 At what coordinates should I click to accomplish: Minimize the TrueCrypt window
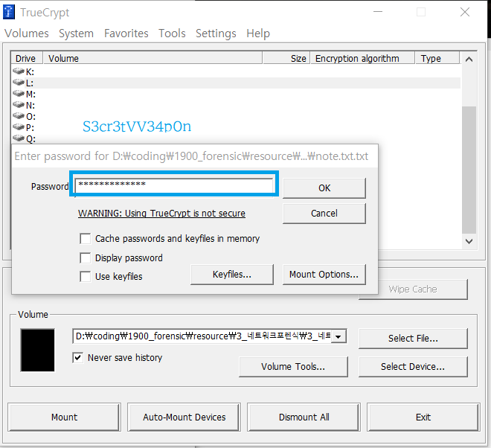coord(378,12)
